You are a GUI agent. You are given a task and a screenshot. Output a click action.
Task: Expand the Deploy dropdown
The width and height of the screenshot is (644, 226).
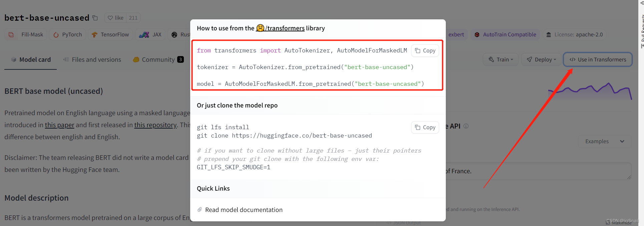click(x=541, y=59)
